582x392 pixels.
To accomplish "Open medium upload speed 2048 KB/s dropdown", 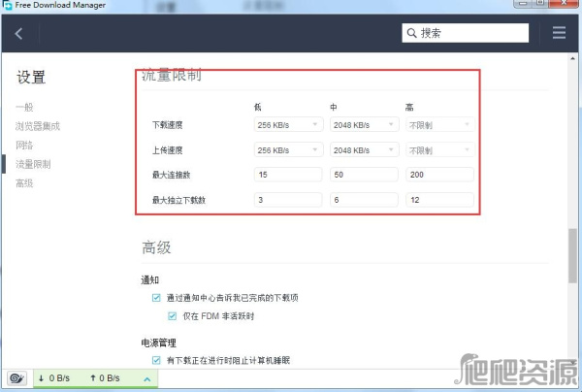I will pyautogui.click(x=364, y=150).
